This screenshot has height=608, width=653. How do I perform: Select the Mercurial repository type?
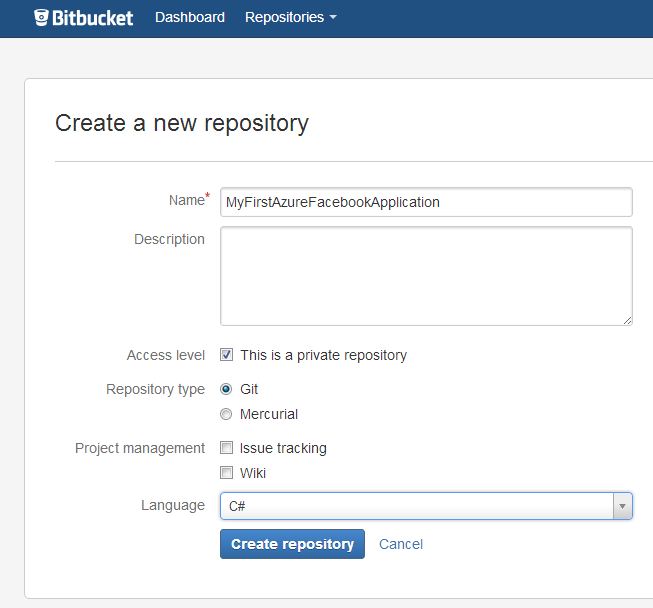227,414
